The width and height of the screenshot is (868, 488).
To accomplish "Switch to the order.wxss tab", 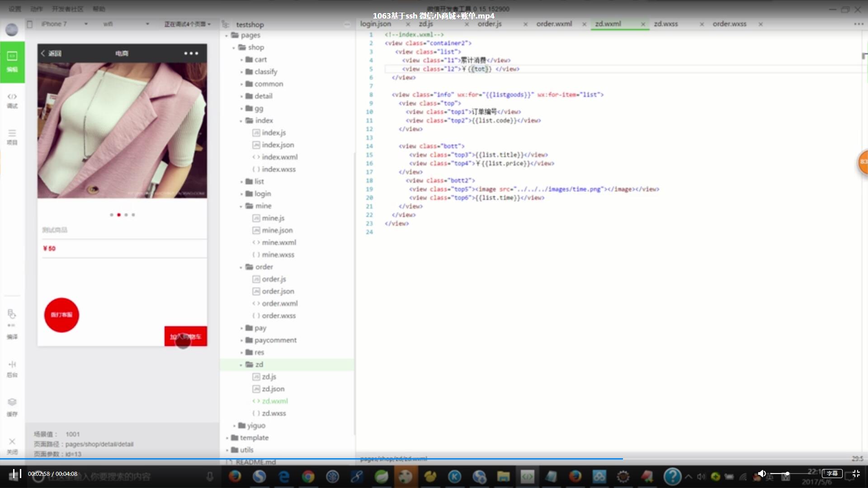I will click(730, 24).
